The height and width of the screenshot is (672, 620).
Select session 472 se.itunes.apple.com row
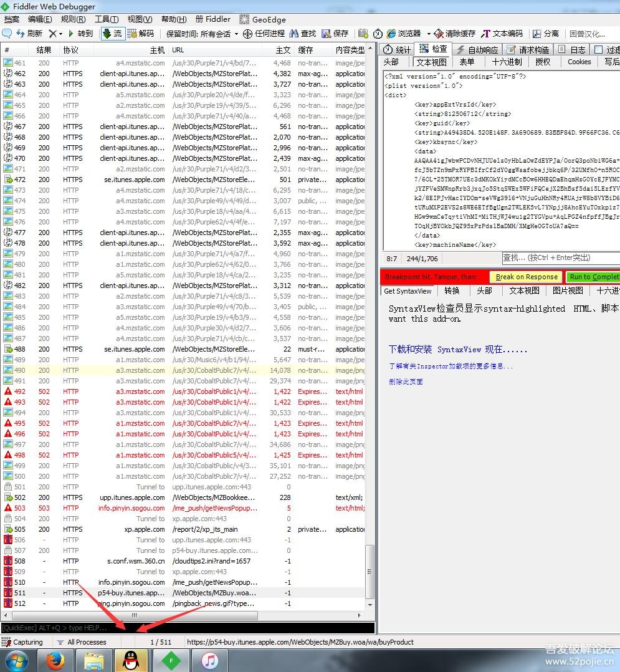[x=183, y=180]
